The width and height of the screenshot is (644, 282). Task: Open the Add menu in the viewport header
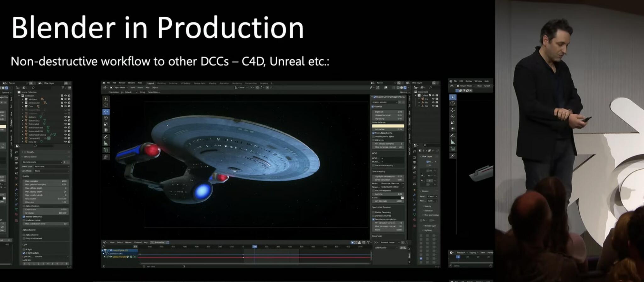[147, 88]
